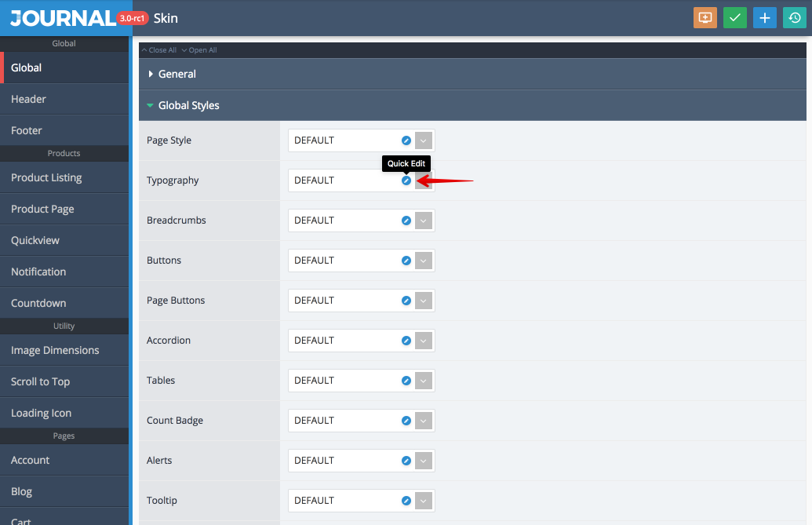The image size is (812, 525).
Task: Select Global in the sidebar
Action: [64, 67]
